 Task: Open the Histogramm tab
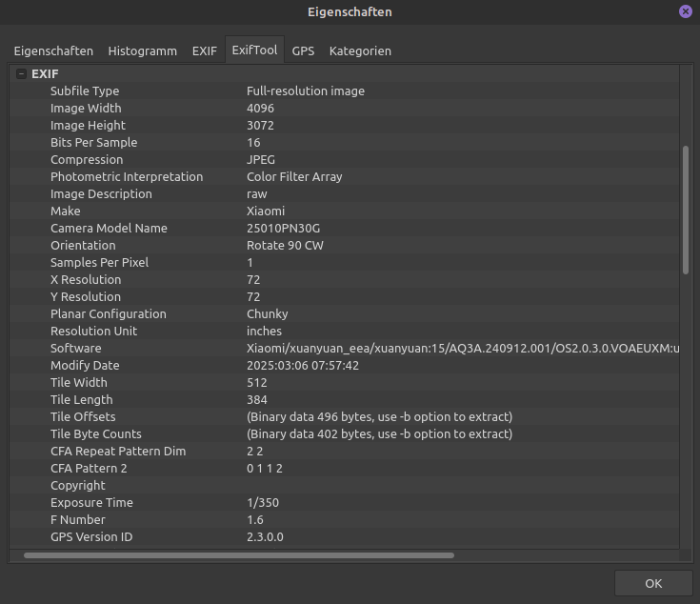tap(142, 51)
